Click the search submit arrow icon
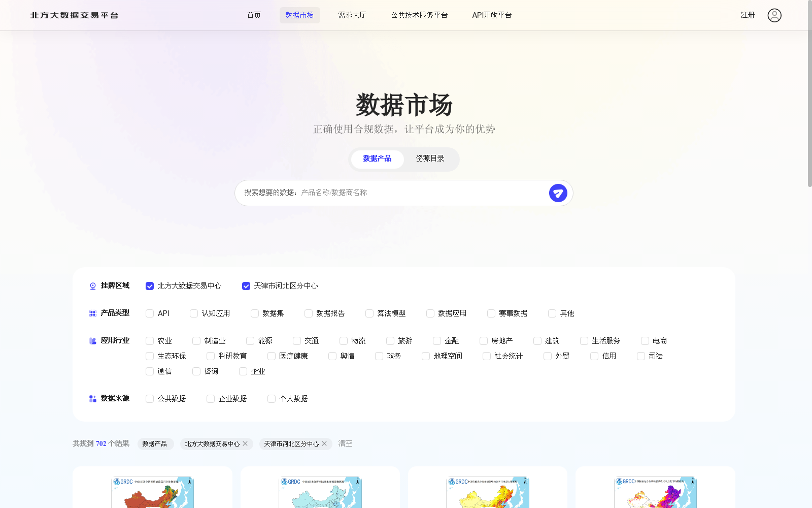Screen dimensions: 812x508 (x=558, y=193)
